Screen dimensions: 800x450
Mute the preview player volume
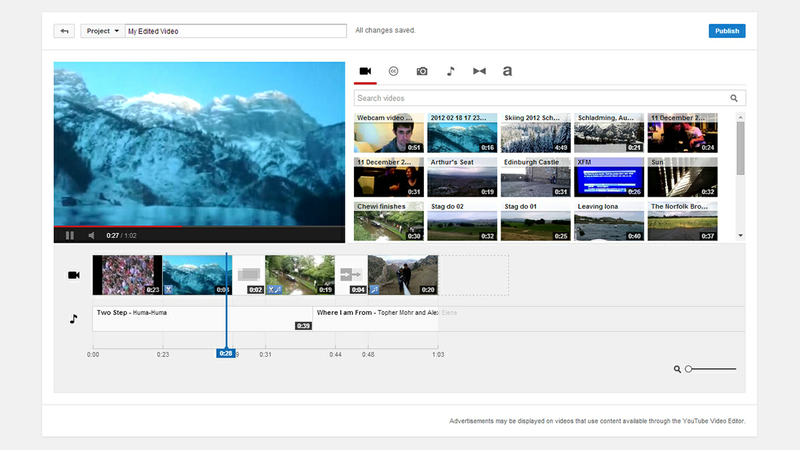(x=90, y=235)
